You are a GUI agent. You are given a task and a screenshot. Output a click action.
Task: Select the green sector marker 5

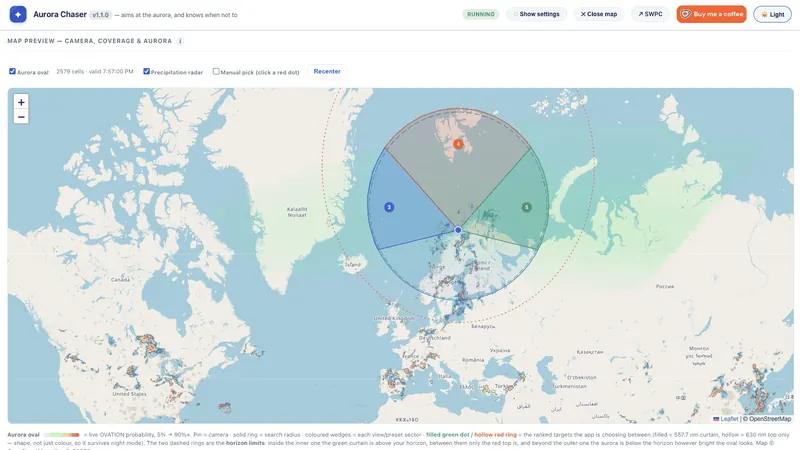point(527,207)
